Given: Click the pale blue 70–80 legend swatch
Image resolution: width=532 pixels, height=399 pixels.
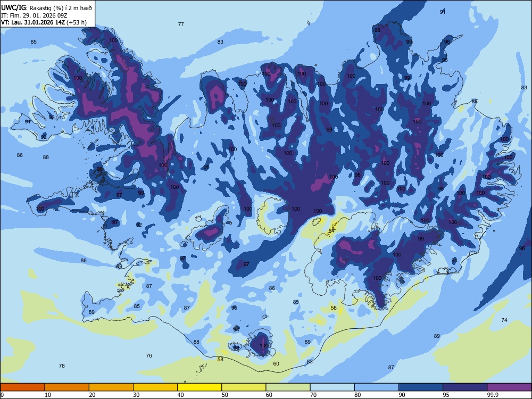Looking at the screenshot, I should 332,387.
